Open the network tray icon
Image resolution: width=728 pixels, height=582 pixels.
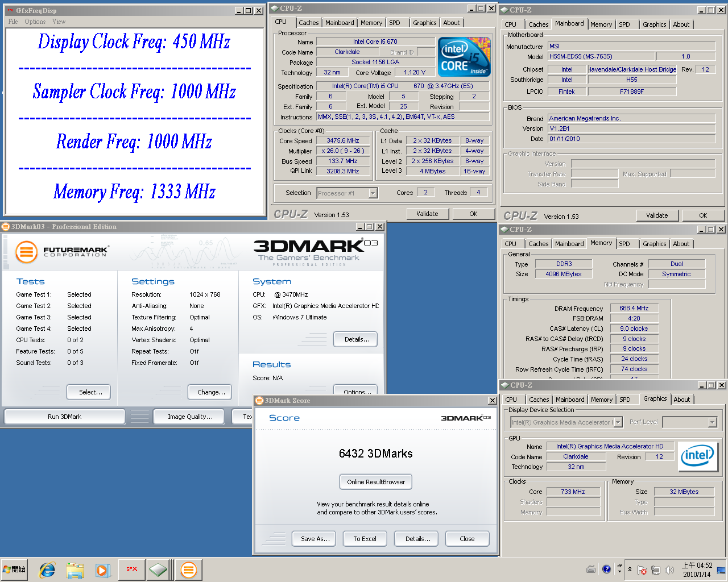[656, 570]
